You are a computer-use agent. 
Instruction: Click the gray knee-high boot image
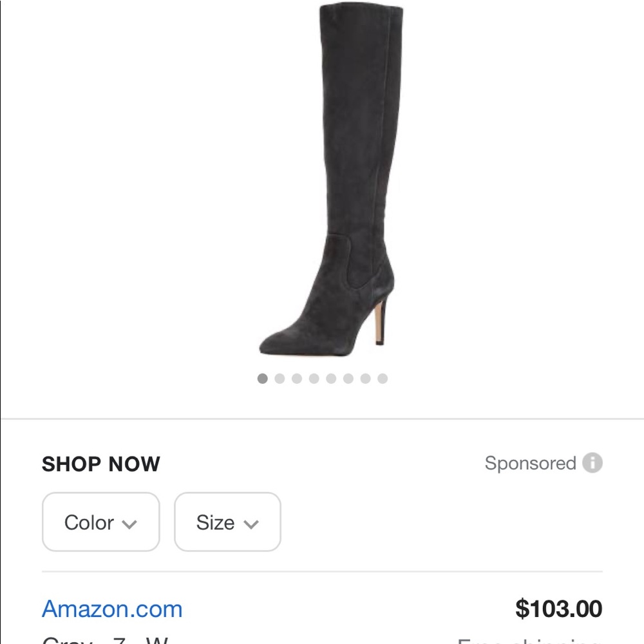click(335, 180)
